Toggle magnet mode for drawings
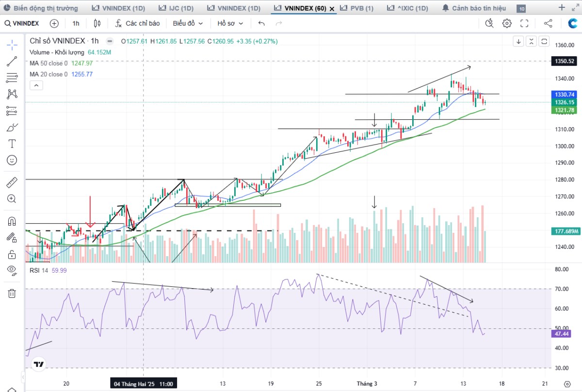The height and width of the screenshot is (392, 582). [12, 221]
